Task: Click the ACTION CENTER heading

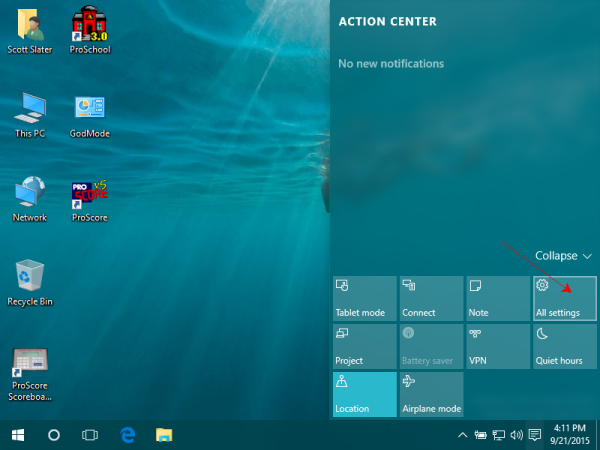Action: pyautogui.click(x=388, y=22)
